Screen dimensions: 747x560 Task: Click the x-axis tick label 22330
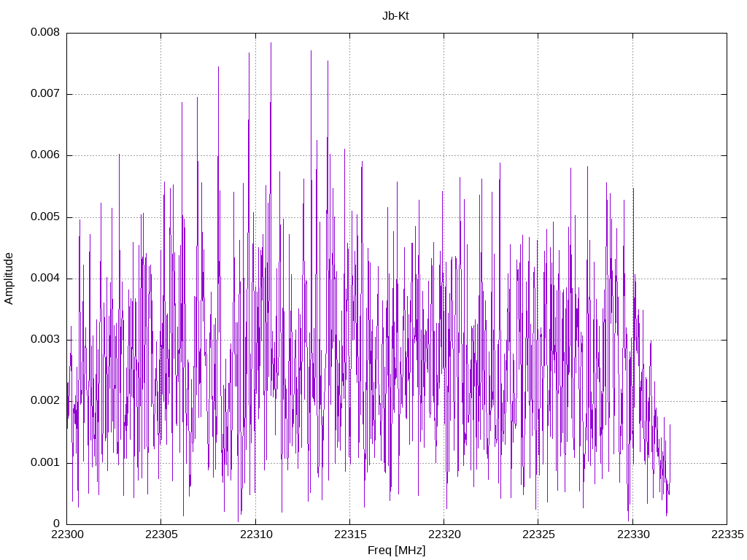pos(632,534)
